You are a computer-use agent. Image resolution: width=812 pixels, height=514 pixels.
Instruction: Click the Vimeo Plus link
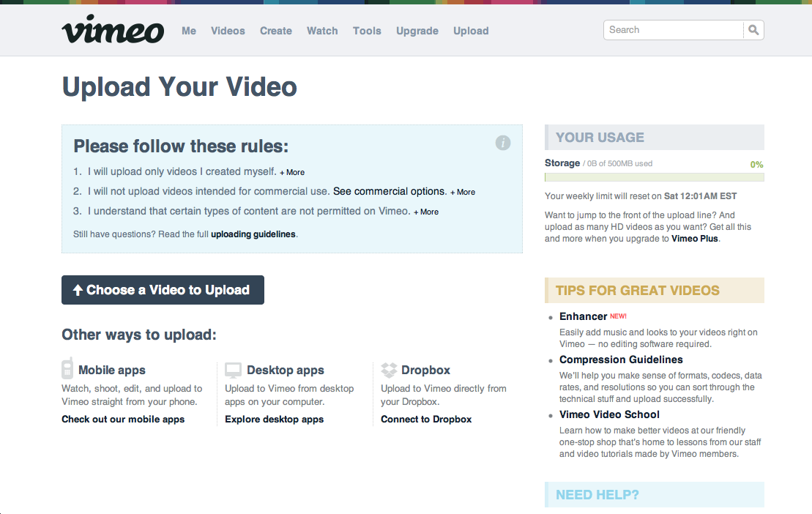(695, 239)
